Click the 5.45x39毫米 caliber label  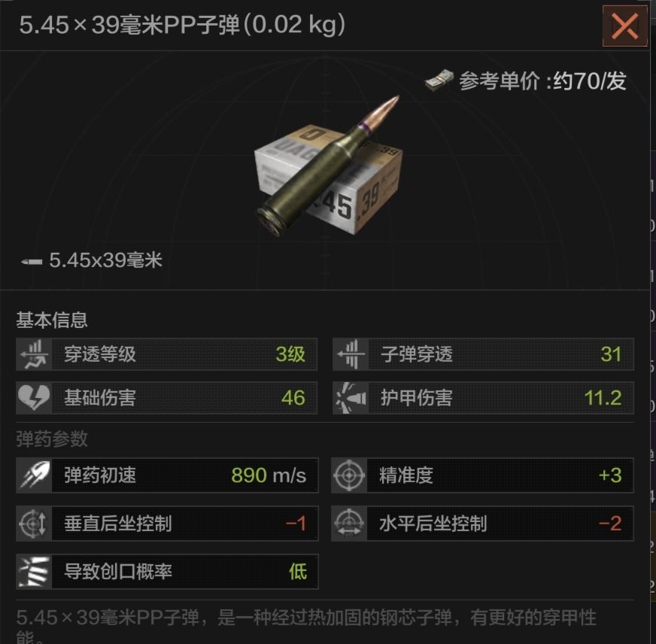tap(105, 260)
